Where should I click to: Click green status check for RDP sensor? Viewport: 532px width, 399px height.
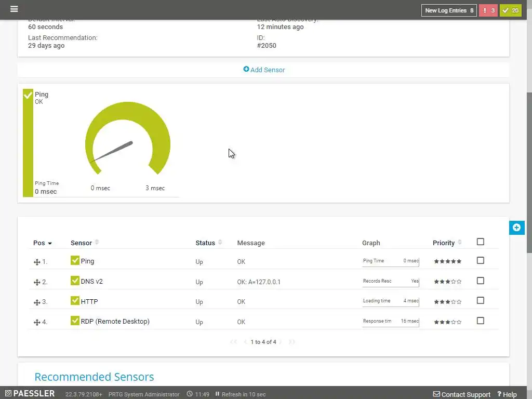75,321
